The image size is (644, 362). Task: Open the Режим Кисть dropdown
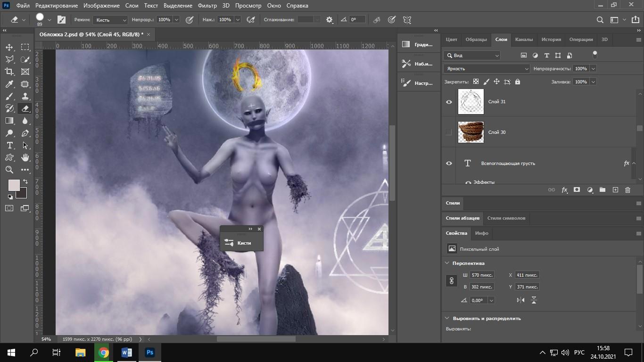(x=111, y=20)
